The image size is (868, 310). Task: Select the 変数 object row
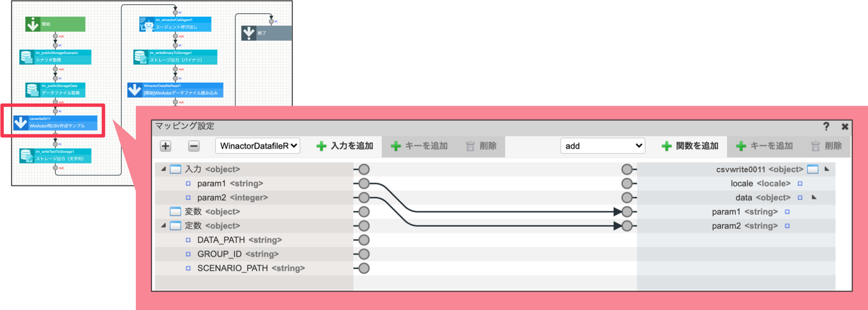[x=254, y=212]
